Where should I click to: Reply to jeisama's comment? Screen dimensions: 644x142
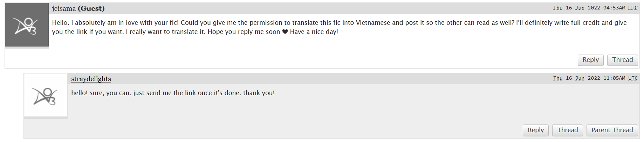[x=590, y=60]
